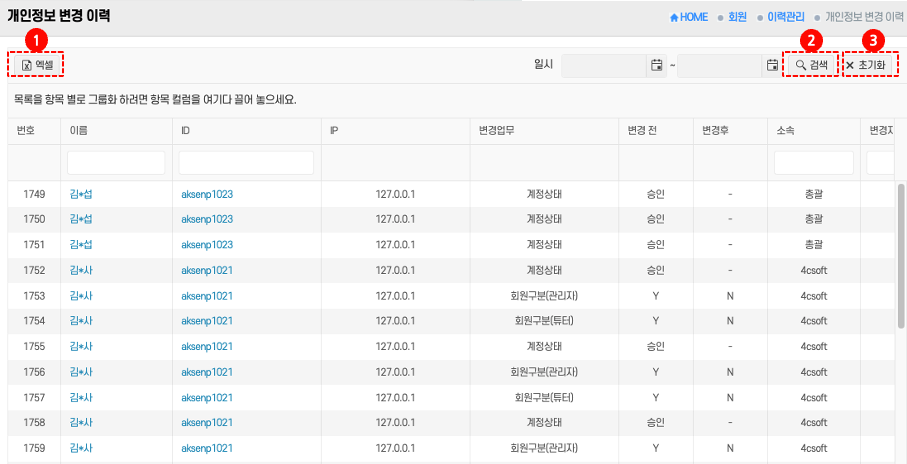The height and width of the screenshot is (464, 907).
Task: Open the 이력관리 breadcrumb link
Action: [785, 17]
